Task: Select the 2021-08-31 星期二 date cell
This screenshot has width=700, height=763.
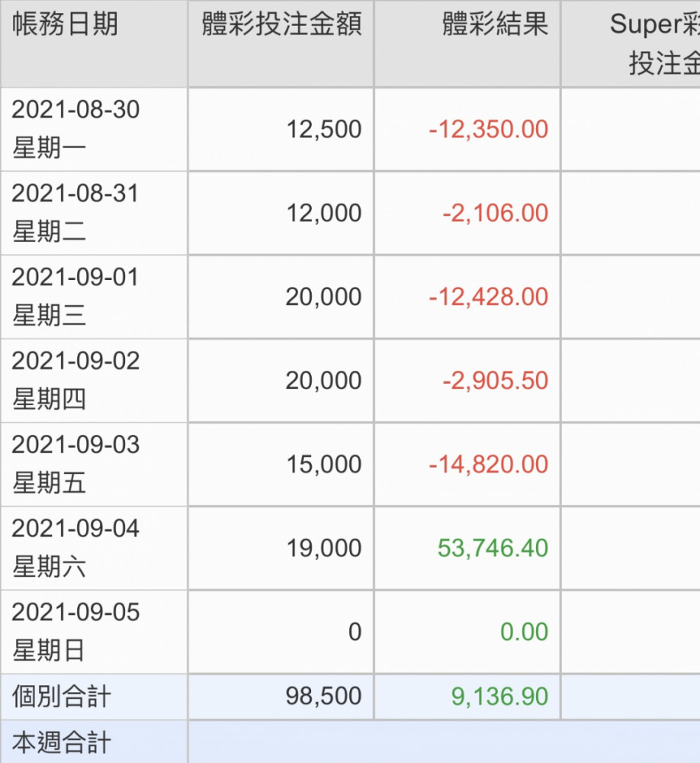Action: pos(76,212)
